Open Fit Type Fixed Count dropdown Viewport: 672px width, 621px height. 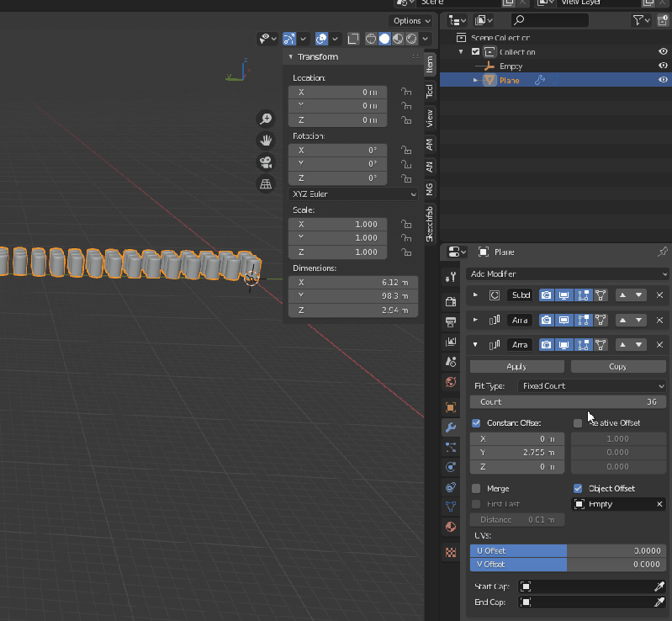point(592,386)
